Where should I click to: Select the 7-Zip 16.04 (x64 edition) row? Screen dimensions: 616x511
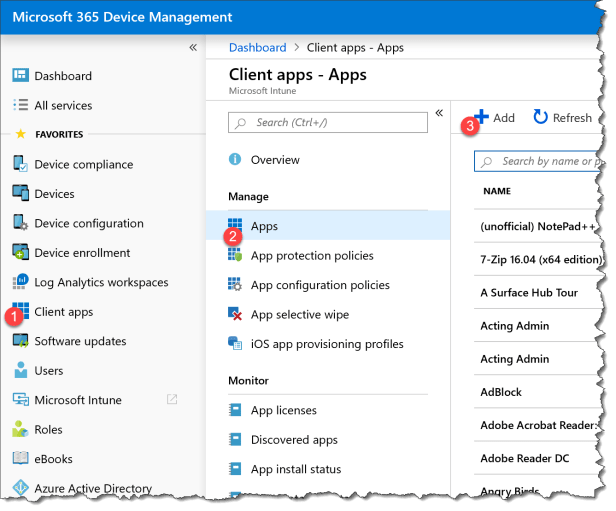tap(537, 259)
